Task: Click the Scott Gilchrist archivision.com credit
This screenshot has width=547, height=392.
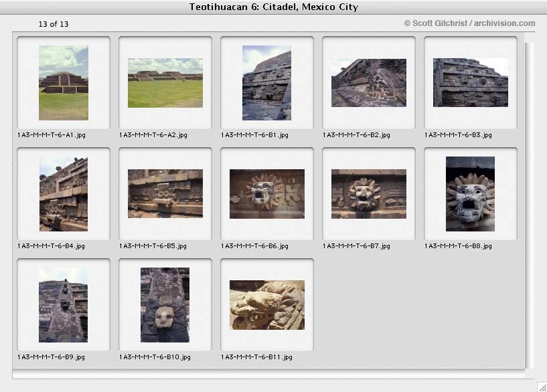Action: (x=469, y=23)
